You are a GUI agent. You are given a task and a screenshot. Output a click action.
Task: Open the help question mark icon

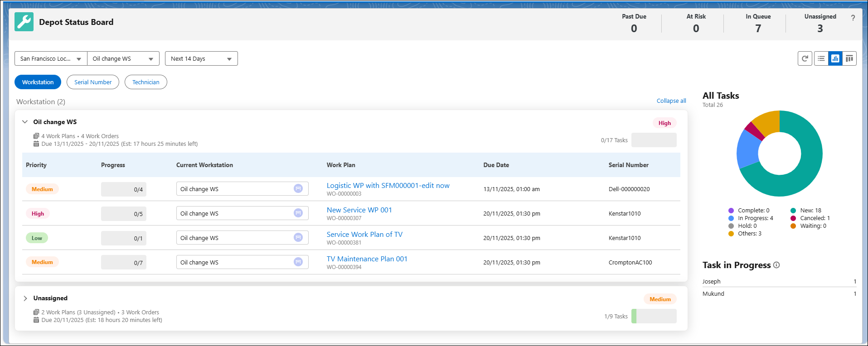pyautogui.click(x=853, y=18)
